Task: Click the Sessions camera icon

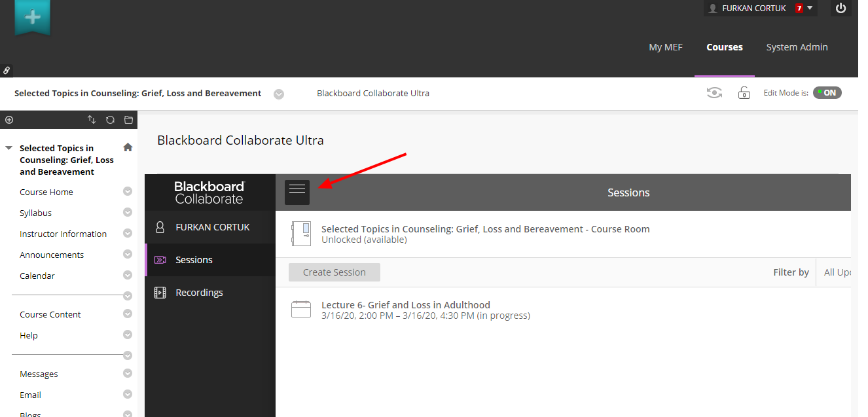Action: click(x=160, y=260)
